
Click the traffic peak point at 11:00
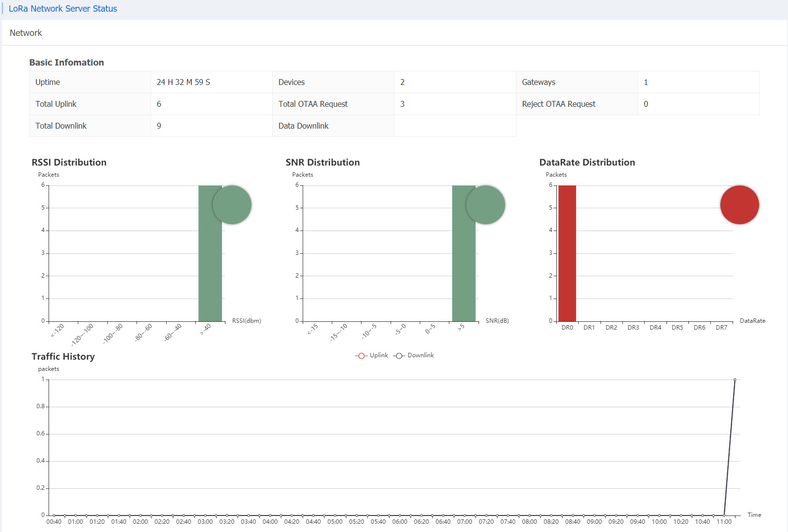(735, 380)
